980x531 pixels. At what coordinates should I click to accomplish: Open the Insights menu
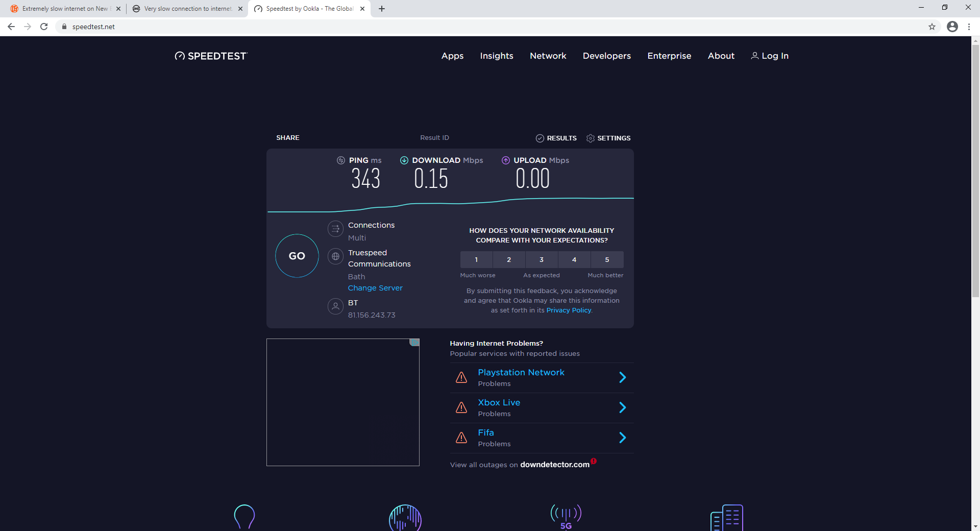(497, 56)
